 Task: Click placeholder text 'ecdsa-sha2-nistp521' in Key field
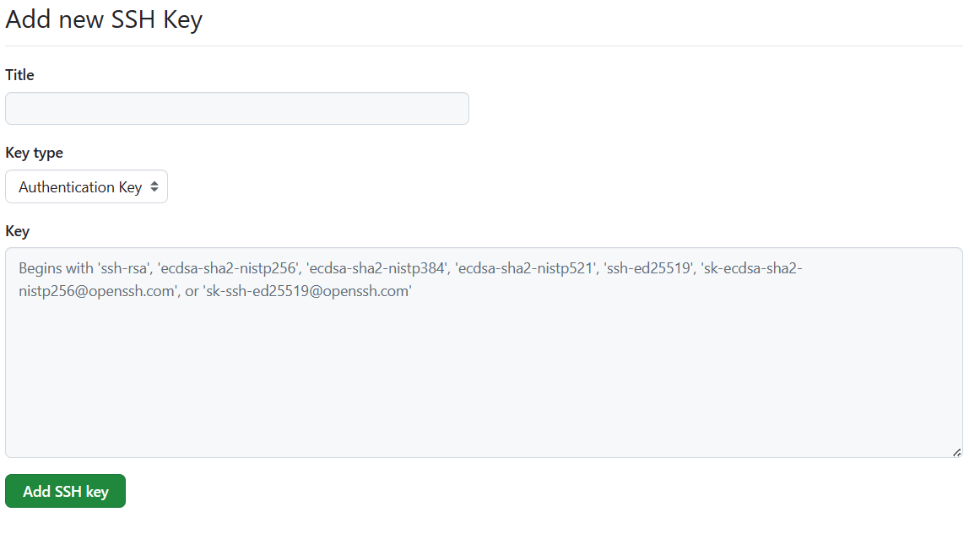click(x=525, y=269)
